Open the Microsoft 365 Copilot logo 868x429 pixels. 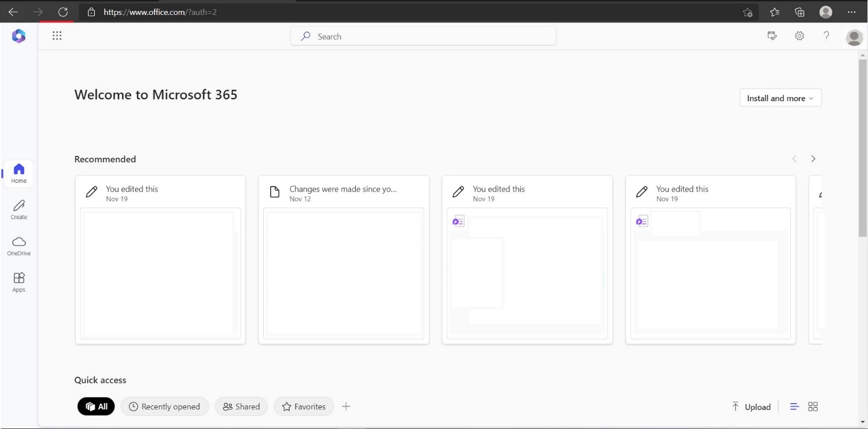[18, 36]
